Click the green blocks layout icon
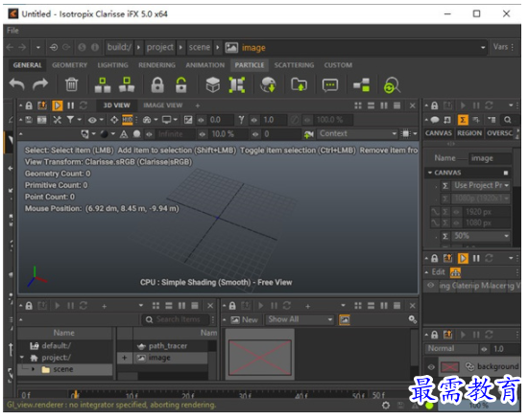 pyautogui.click(x=361, y=84)
